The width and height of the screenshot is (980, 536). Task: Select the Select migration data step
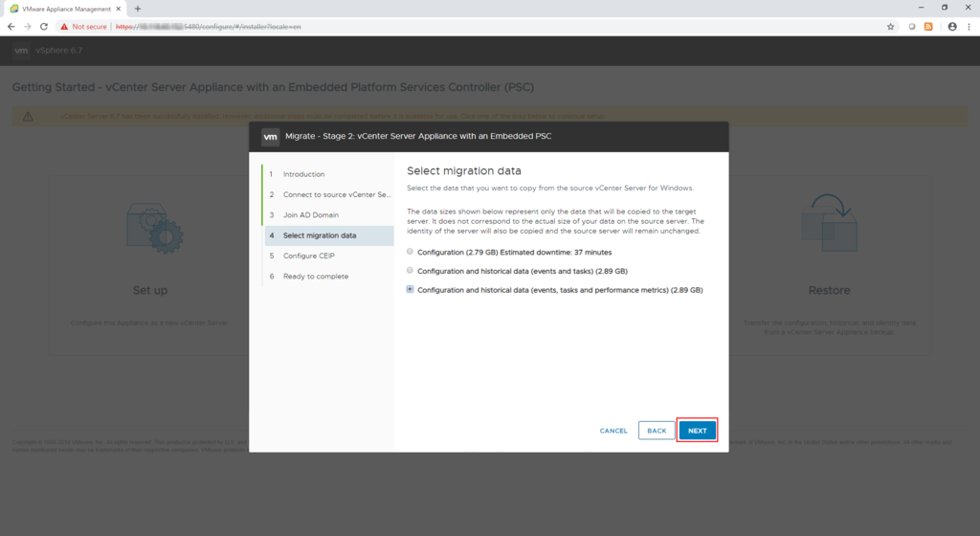[x=328, y=235]
